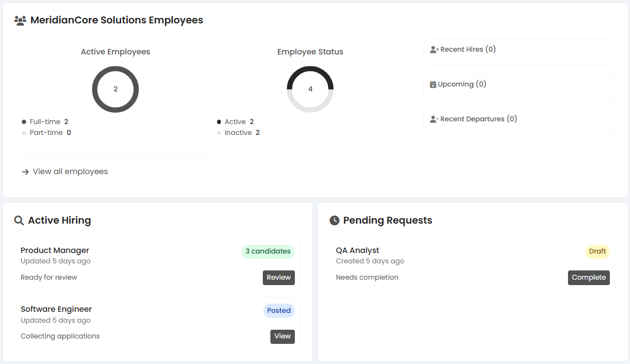Click the person-minus icon for Recent Departures
The width and height of the screenshot is (630, 364).
coord(434,119)
